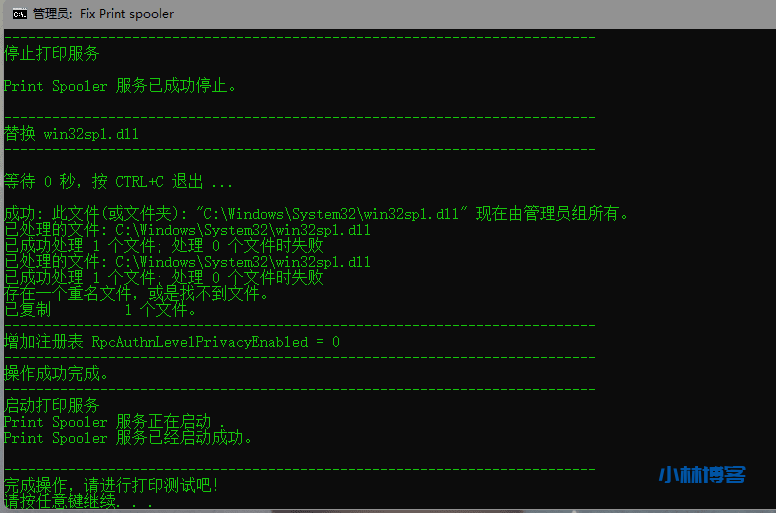Click the 启动打印服务 heading line
The width and height of the screenshot is (776, 513).
coord(51,406)
